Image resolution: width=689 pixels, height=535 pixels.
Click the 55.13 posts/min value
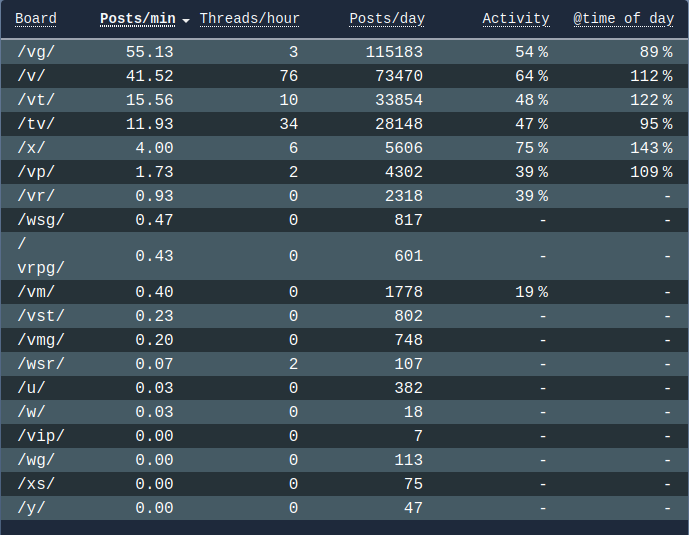tap(150, 52)
